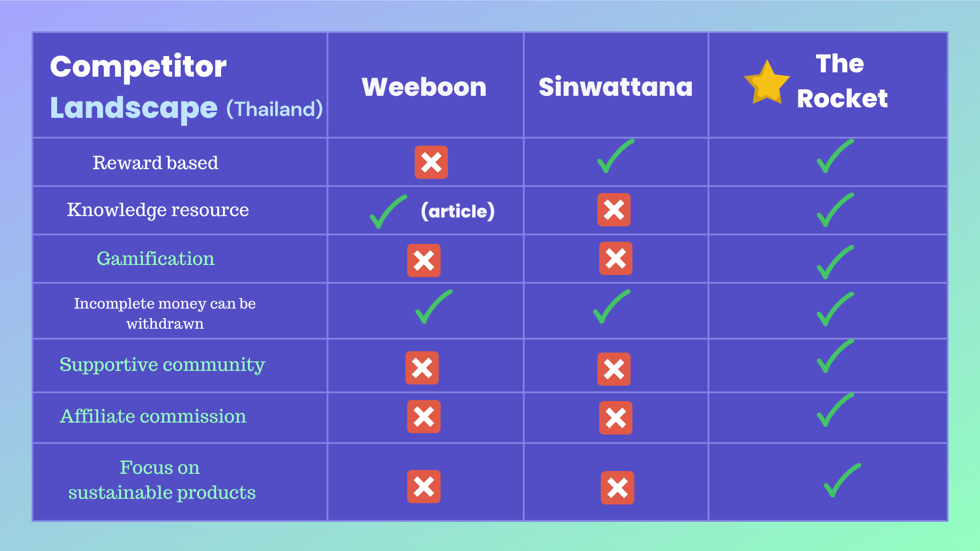This screenshot has width=980, height=551.
Task: Click Sinwattana's check for Incomplete money withdrawal
Action: tap(611, 307)
